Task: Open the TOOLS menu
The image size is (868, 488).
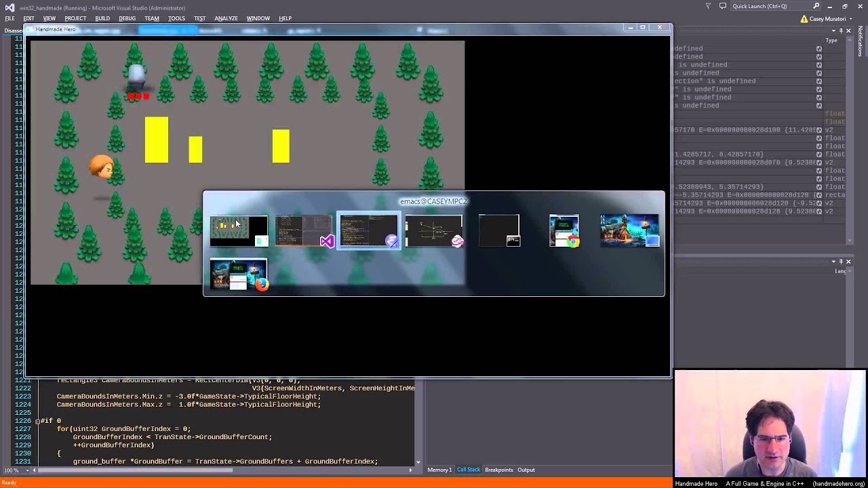Action: click(x=176, y=18)
